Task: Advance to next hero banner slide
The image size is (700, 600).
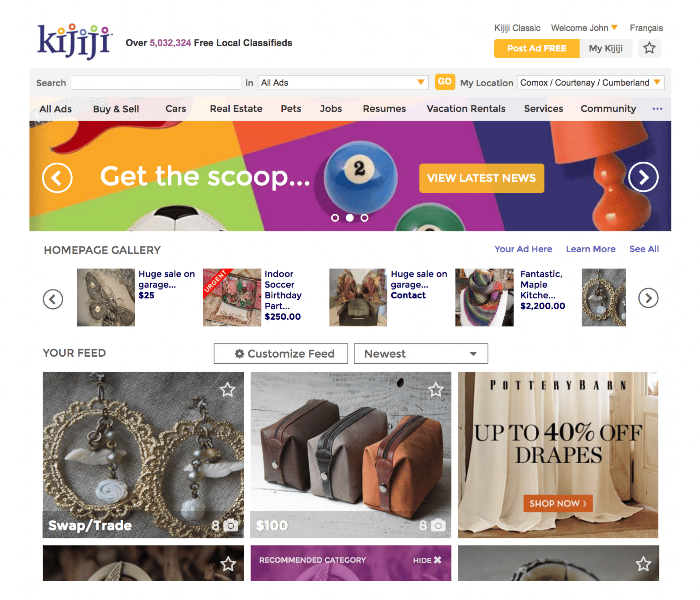Action: point(643,177)
